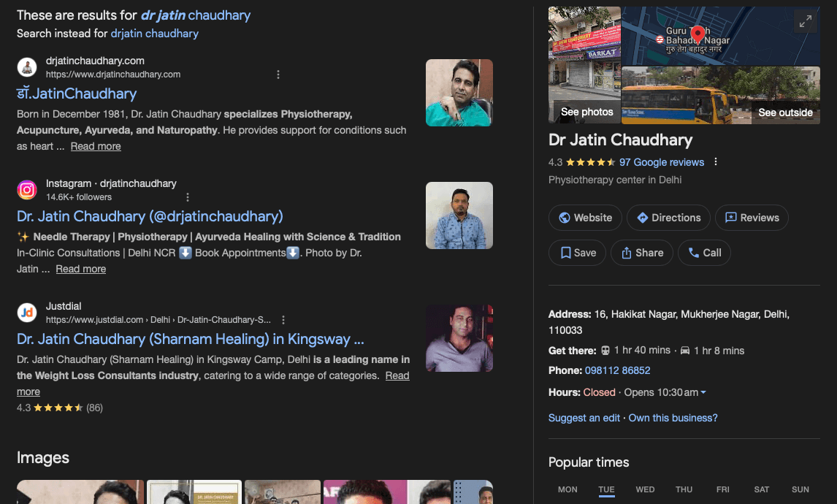Select the TUE tab in Popular times
This screenshot has width=837, height=504.
[606, 489]
